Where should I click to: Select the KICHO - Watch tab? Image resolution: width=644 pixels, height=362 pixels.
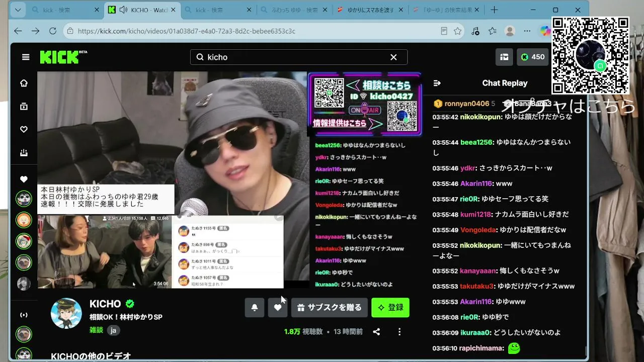point(143,10)
